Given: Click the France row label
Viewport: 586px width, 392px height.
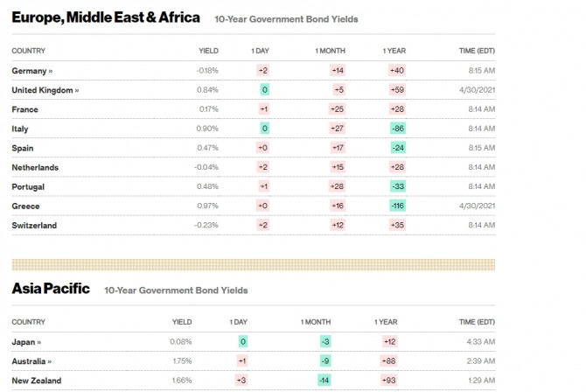Looking at the screenshot, I should click(x=24, y=108).
